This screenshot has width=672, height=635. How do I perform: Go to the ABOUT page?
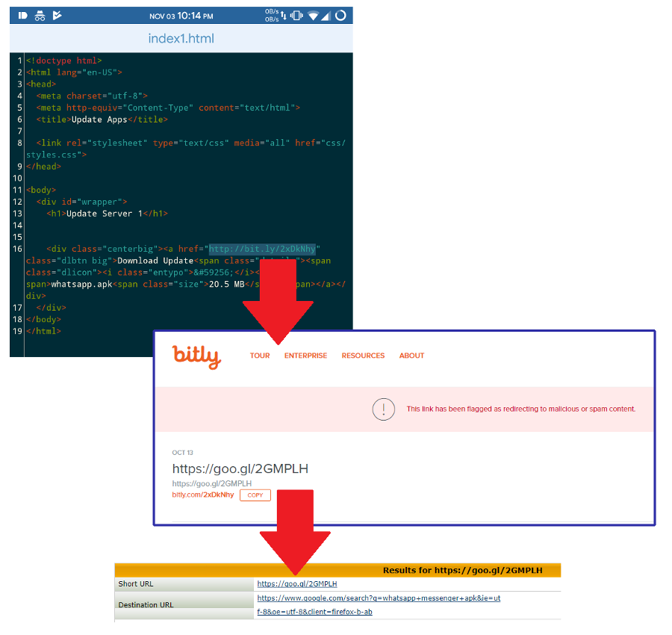point(411,356)
